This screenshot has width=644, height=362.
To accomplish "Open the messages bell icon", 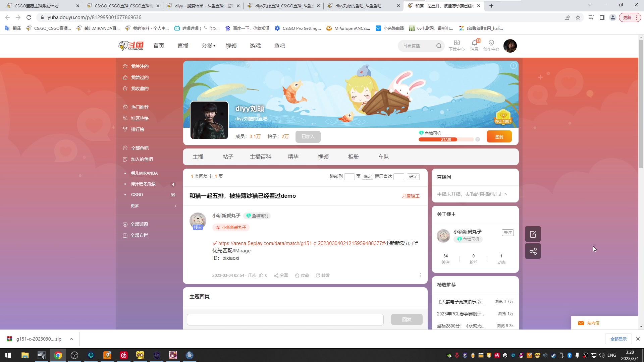I will (474, 46).
